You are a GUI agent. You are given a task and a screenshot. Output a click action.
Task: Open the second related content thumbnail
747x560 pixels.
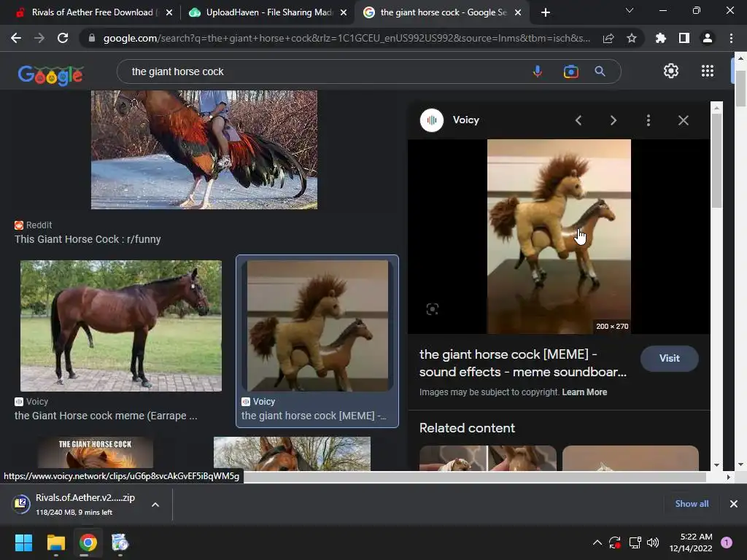click(630, 458)
